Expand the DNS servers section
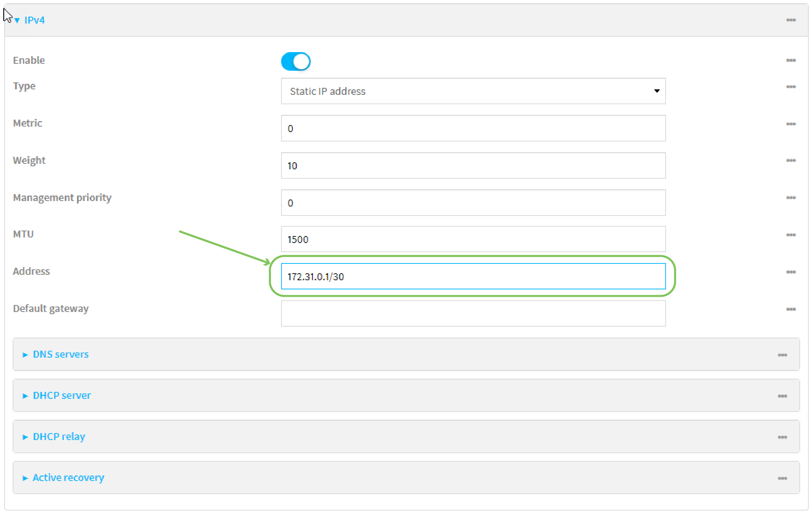 pyautogui.click(x=60, y=354)
